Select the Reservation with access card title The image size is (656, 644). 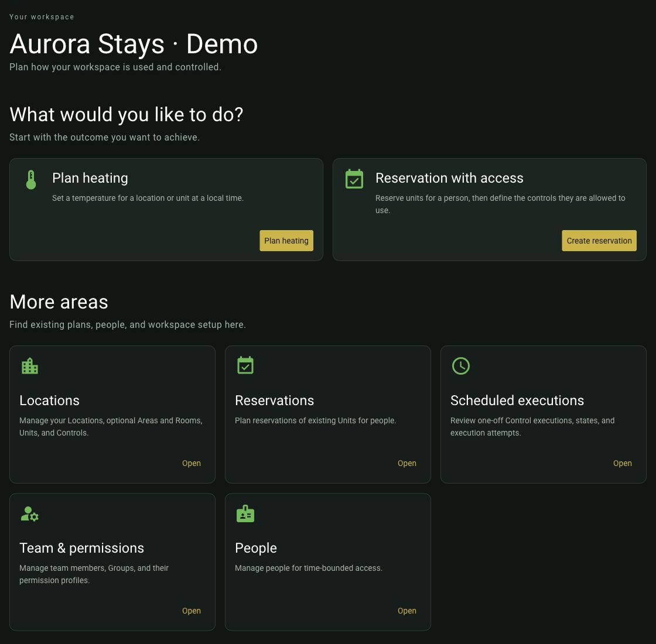coord(449,178)
